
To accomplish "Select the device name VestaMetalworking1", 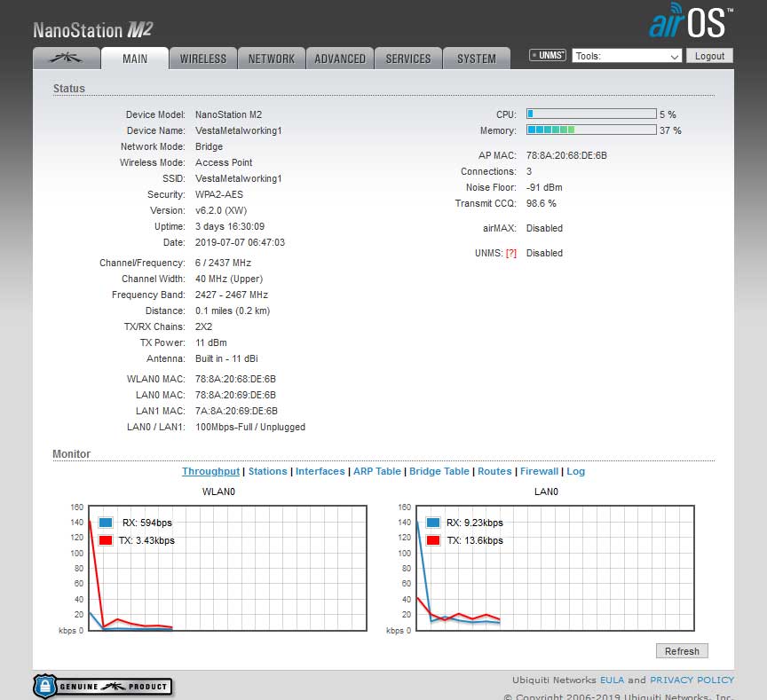I will tap(238, 130).
